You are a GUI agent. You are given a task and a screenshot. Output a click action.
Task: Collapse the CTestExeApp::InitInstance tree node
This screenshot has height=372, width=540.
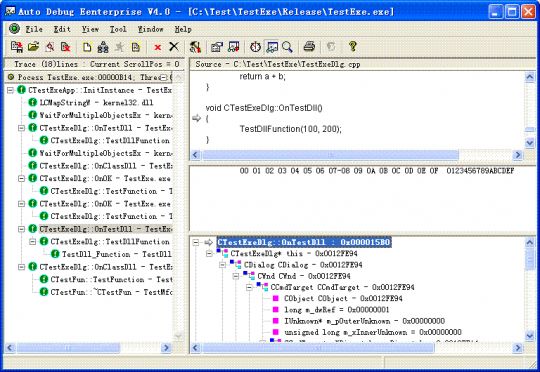(10, 90)
